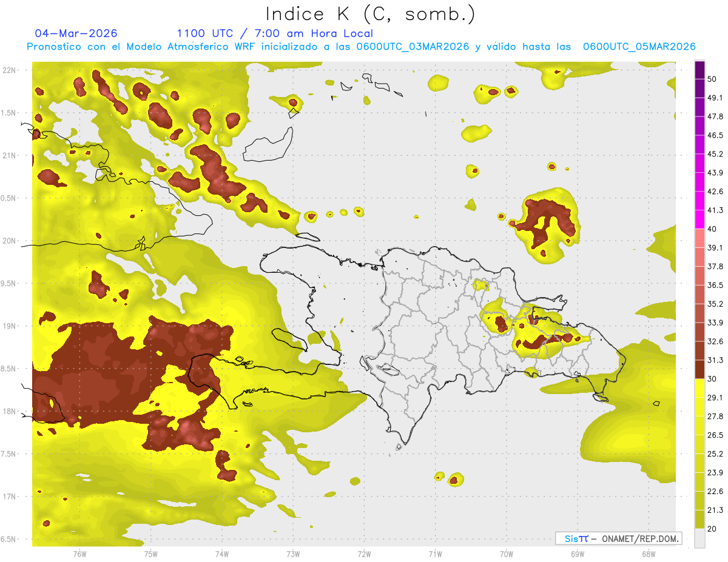Click the legend value "36.5"

[x=715, y=285]
